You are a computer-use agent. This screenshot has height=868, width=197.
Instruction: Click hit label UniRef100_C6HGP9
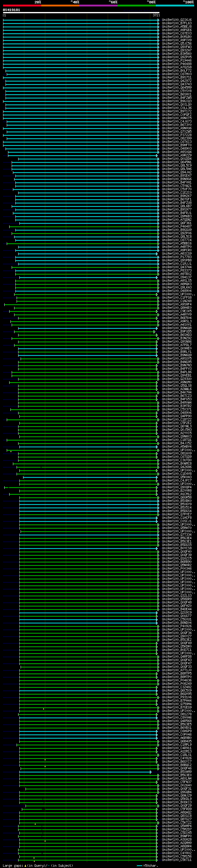177,731
